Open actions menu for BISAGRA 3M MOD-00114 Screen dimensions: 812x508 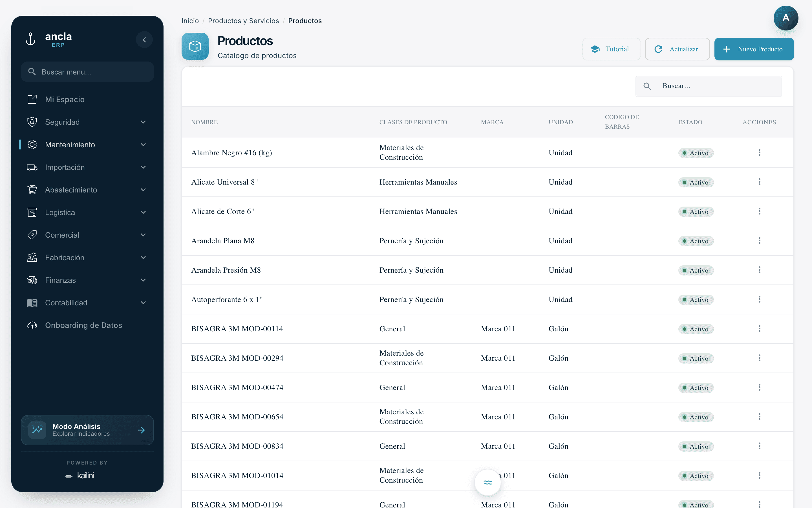759,329
